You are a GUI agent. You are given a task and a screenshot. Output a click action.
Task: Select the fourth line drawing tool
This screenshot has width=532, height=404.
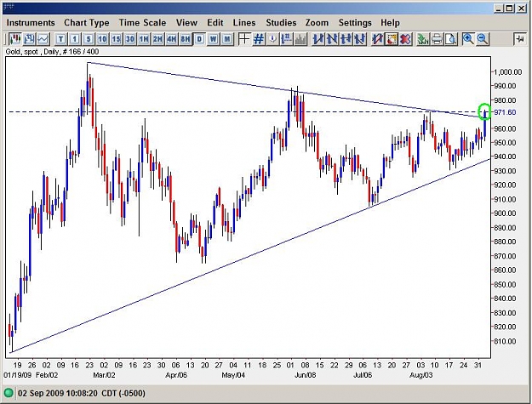click(360, 39)
